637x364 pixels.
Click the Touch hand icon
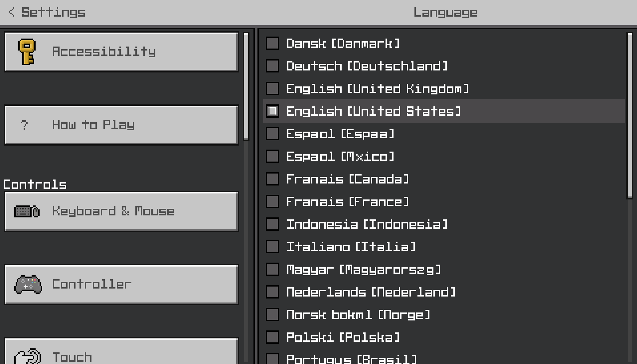point(28,356)
